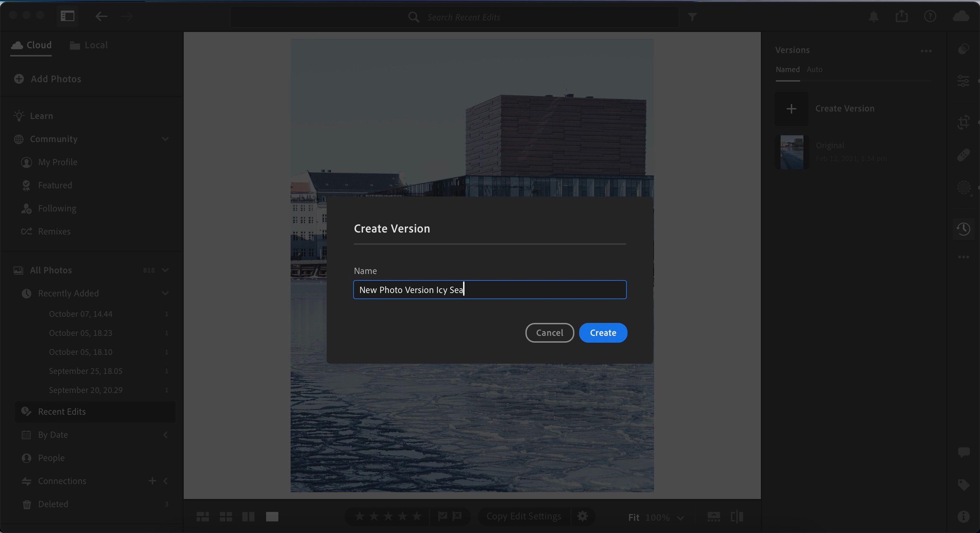Screen dimensions: 980x533
Task: Click the Create button in the dialog
Action: coord(603,333)
